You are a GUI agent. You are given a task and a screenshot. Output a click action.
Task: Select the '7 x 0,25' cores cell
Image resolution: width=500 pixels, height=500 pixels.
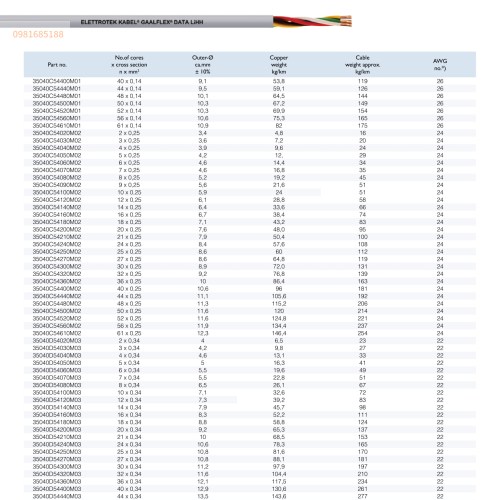point(129,170)
